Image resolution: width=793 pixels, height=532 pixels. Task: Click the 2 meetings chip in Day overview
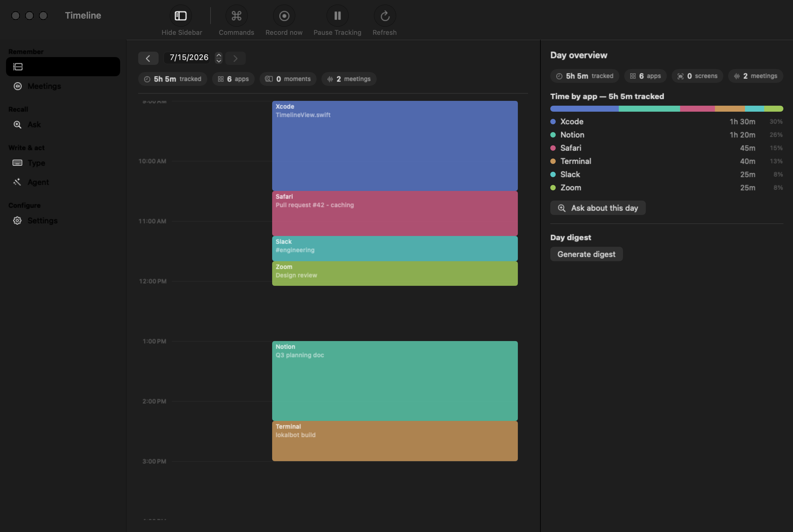[756, 76]
